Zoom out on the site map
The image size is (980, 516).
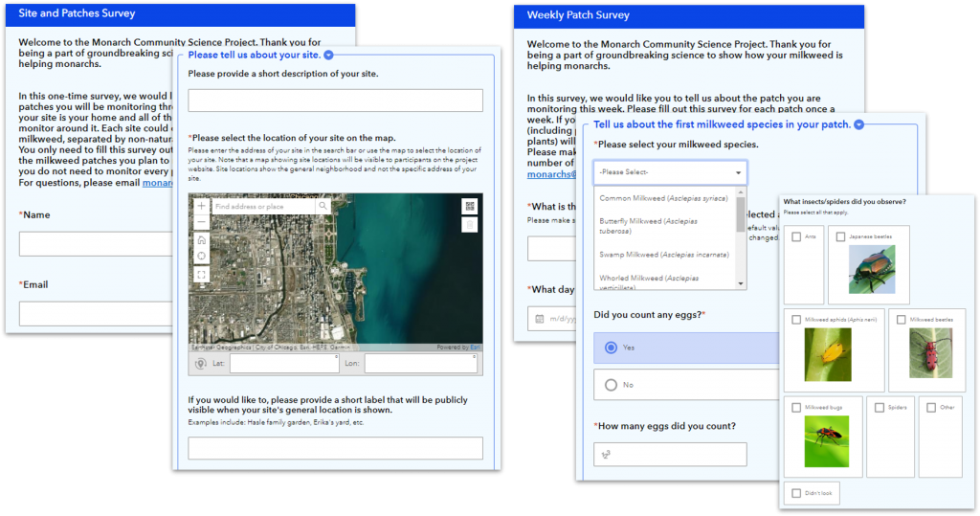(201, 222)
